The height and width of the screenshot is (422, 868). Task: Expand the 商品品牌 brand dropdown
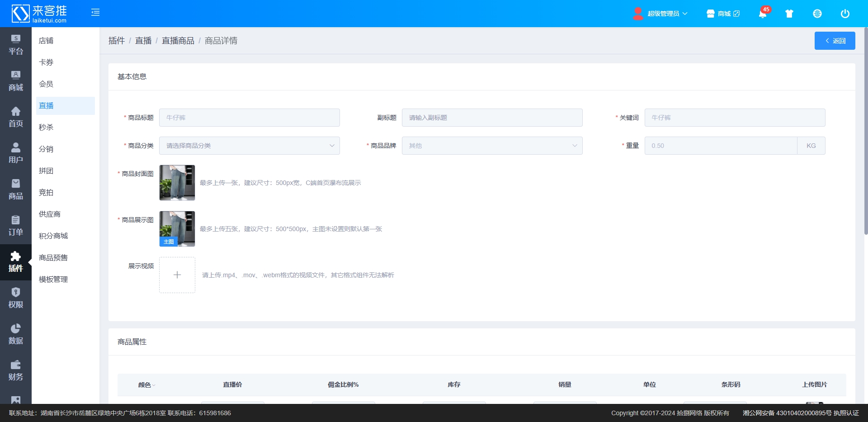[492, 146]
